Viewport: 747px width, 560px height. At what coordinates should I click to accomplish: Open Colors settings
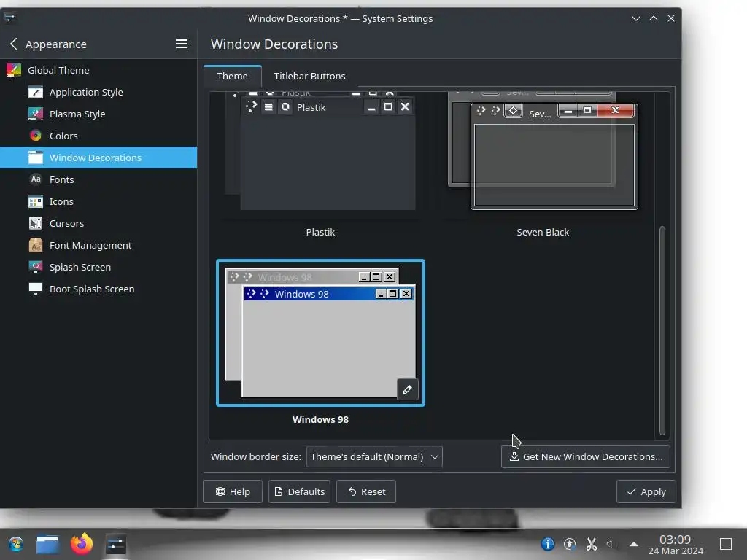[x=98, y=136]
